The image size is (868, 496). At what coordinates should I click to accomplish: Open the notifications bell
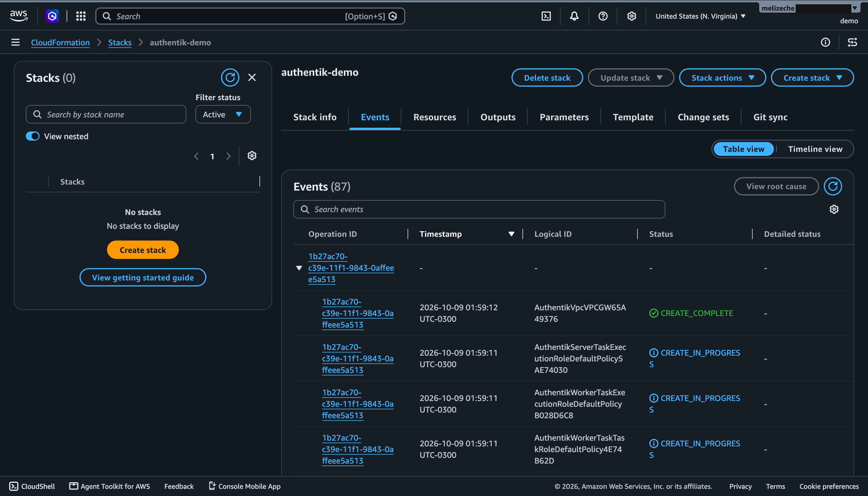coord(574,16)
